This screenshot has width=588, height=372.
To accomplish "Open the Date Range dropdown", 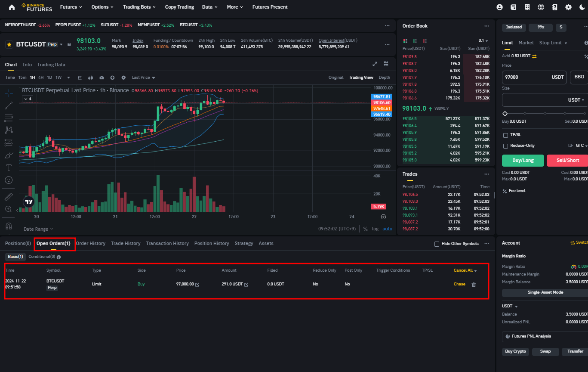I will 39,229.
